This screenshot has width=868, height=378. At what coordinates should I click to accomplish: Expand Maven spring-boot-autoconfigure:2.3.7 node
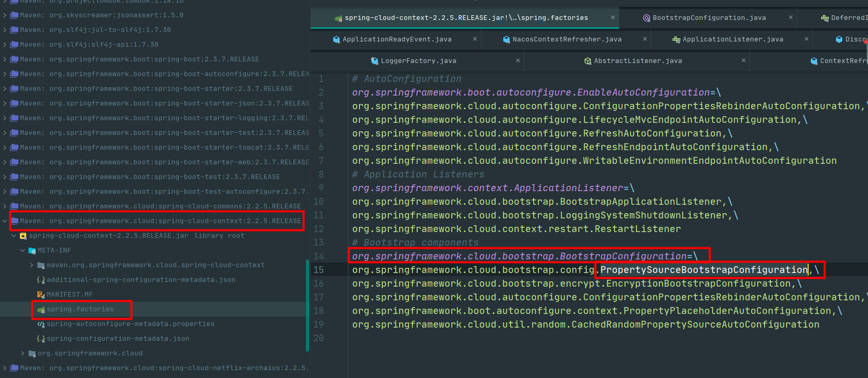click(x=5, y=74)
